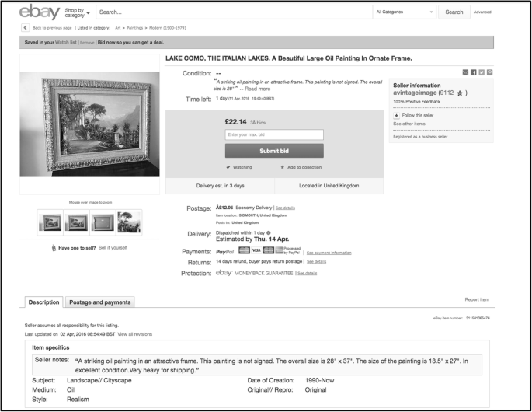Expand the All Categories dropdown
The image size is (532, 412).
click(x=404, y=12)
